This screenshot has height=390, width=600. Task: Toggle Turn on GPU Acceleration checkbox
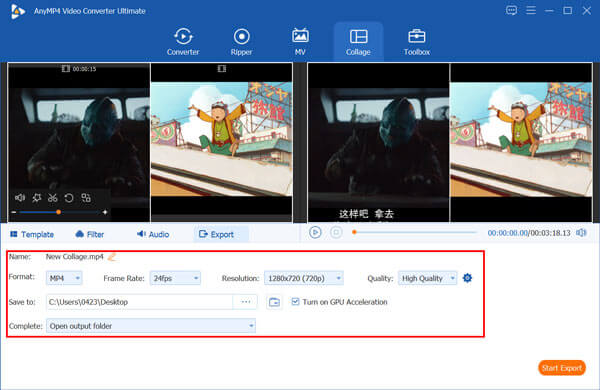pyautogui.click(x=295, y=302)
